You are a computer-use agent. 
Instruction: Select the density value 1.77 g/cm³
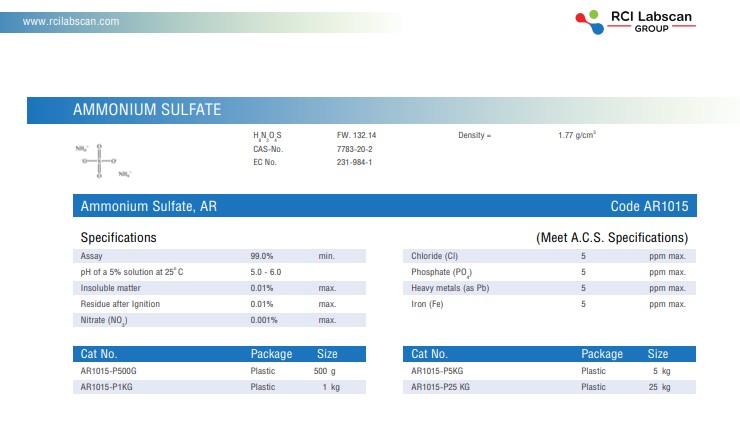pyautogui.click(x=577, y=134)
